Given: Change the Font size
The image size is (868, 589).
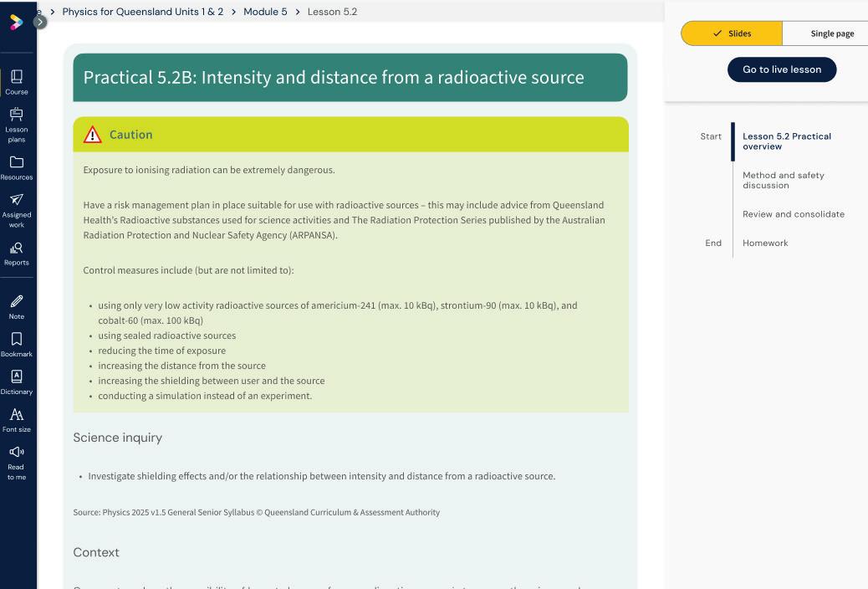Looking at the screenshot, I should (x=17, y=420).
